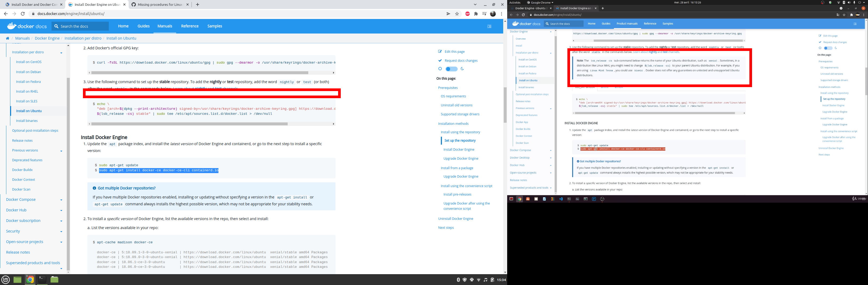Open the Samples menu in the docs navbar
The width and height of the screenshot is (868, 285).
[215, 26]
